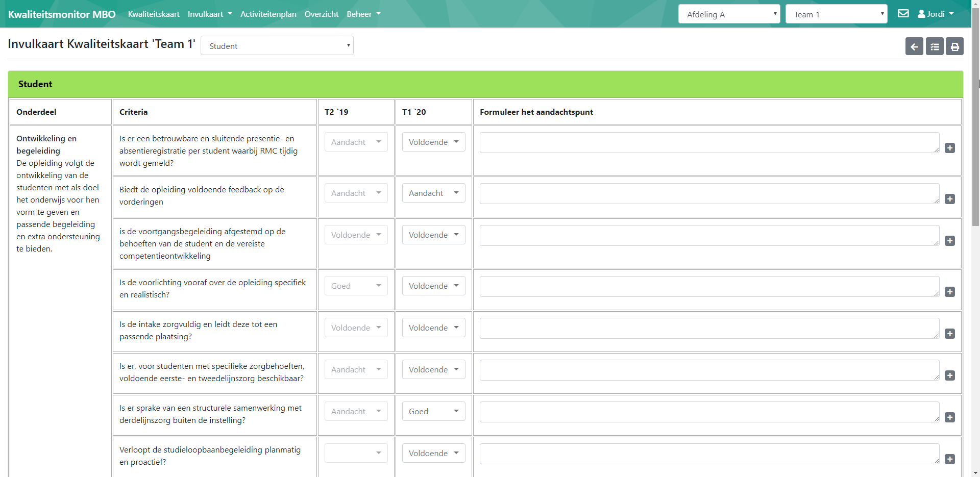Open T1 '20 Goed dropdown for derdelijnszorg
Viewport: 980px width, 477px height.
pos(433,411)
